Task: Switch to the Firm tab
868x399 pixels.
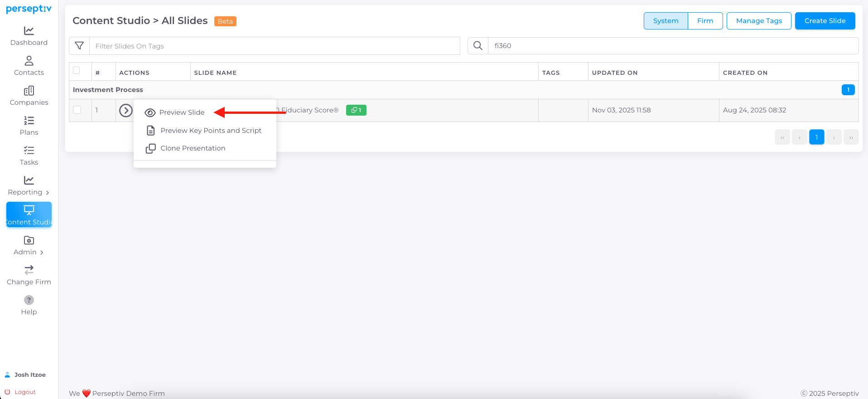Action: 705,21
